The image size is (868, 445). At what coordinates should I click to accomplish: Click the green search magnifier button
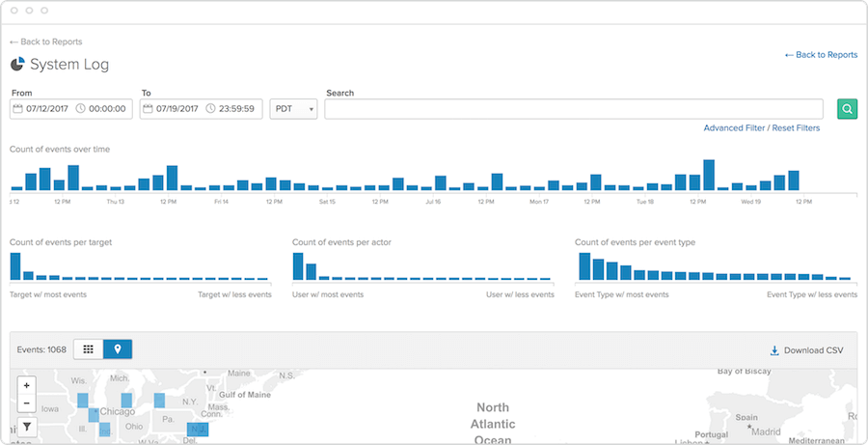coord(847,109)
